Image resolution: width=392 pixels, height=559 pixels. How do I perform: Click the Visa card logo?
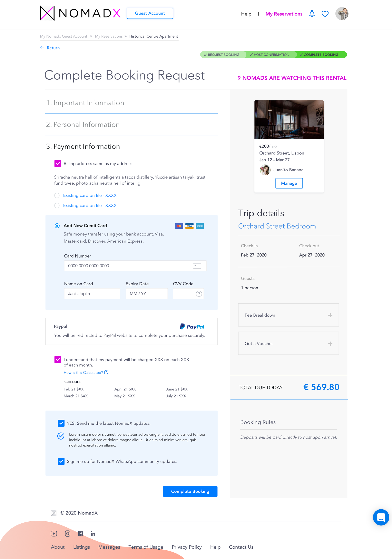tap(189, 226)
